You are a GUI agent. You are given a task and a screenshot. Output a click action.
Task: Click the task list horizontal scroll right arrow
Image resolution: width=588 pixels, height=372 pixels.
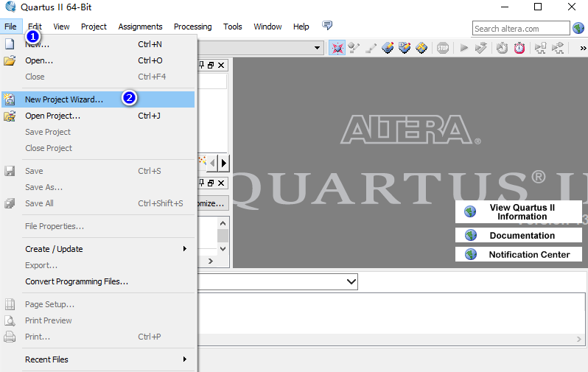211,261
